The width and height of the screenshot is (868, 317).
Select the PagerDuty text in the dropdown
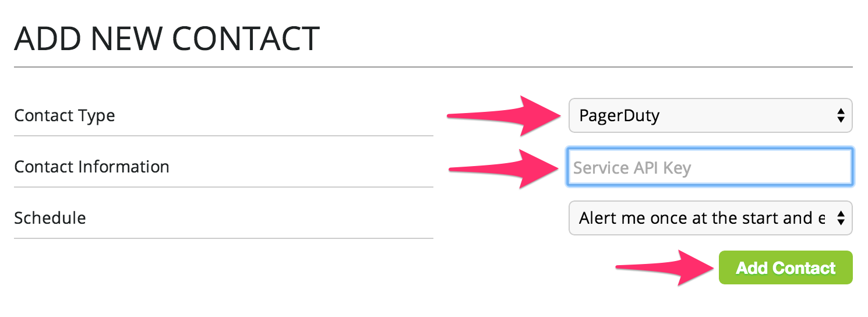tap(619, 115)
